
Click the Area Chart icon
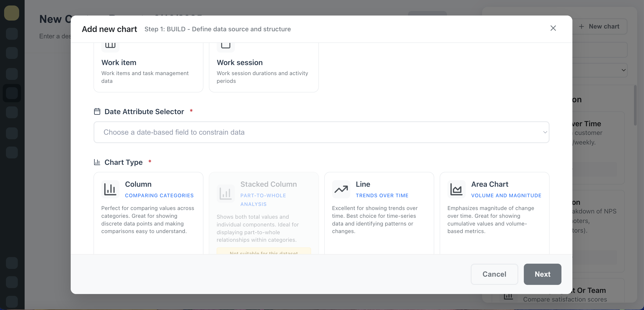(456, 189)
